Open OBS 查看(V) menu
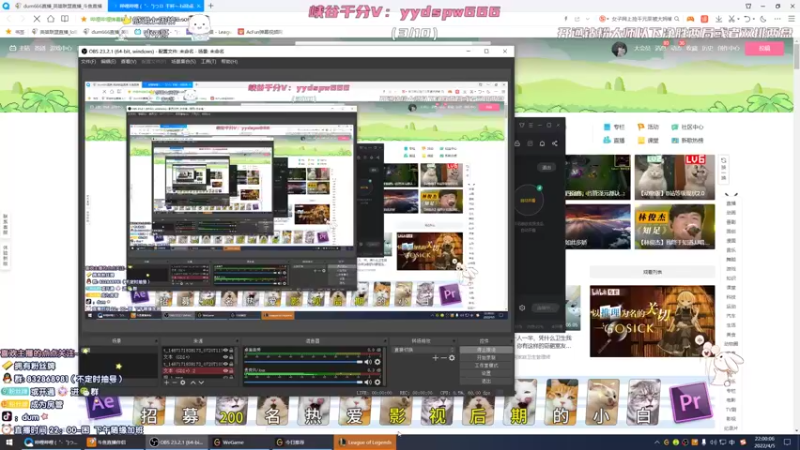Screen dimensions: 800x450 (129, 62)
